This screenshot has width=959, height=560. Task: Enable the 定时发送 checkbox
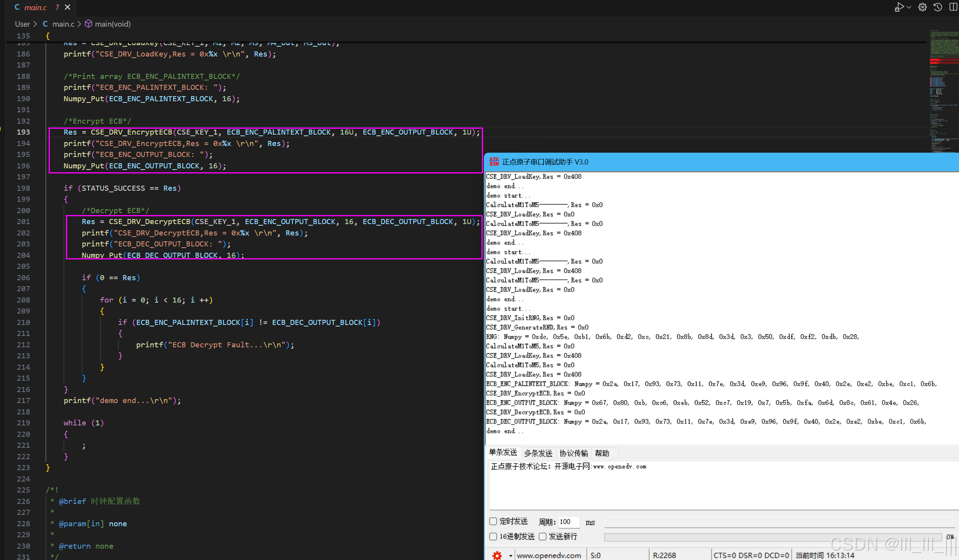[493, 521]
